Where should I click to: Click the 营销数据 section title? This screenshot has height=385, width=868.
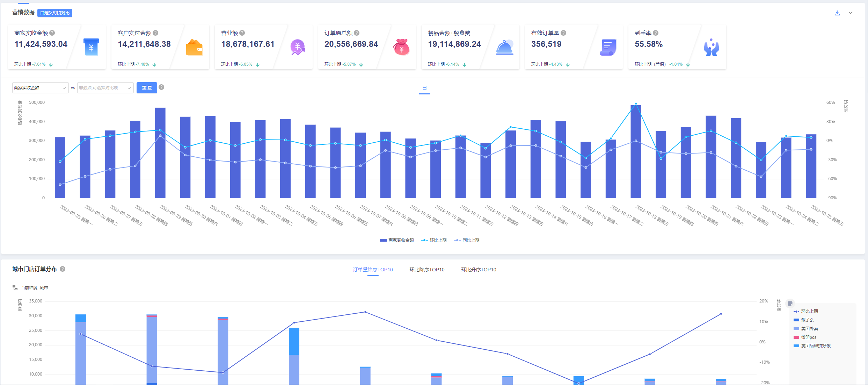coord(23,13)
